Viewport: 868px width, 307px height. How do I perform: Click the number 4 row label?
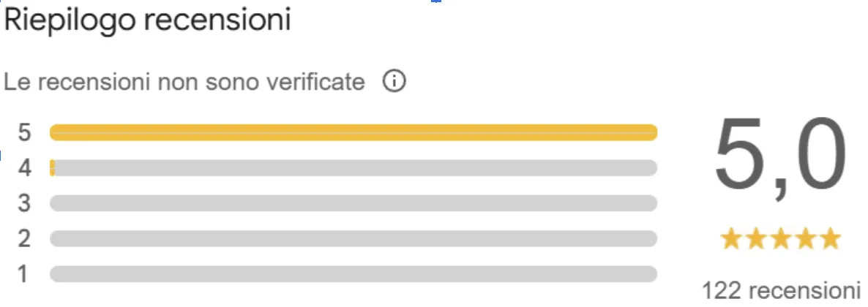(25, 168)
